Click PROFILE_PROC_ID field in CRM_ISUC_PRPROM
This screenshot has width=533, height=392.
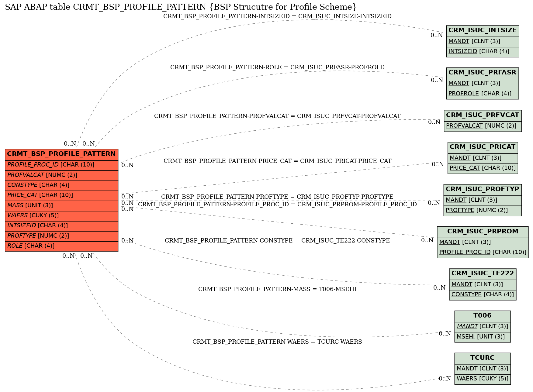tap(483, 253)
